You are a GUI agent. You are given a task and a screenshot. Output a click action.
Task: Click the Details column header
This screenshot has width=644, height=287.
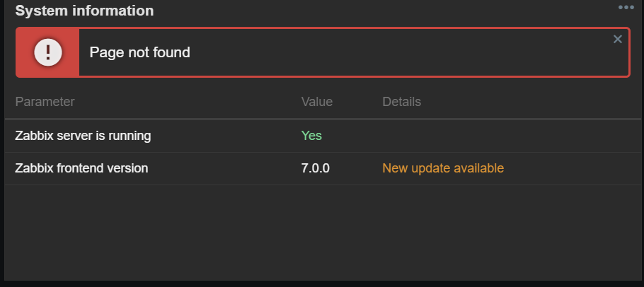pos(401,102)
